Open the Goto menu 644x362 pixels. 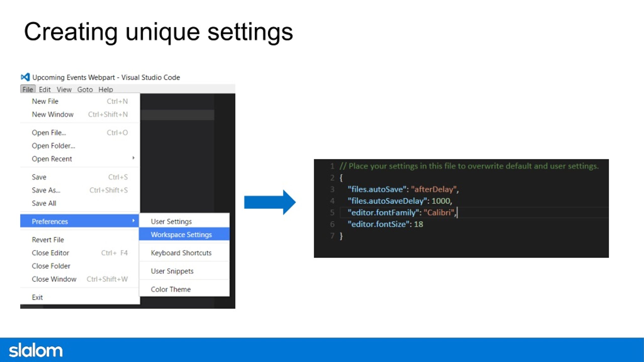pos(85,89)
